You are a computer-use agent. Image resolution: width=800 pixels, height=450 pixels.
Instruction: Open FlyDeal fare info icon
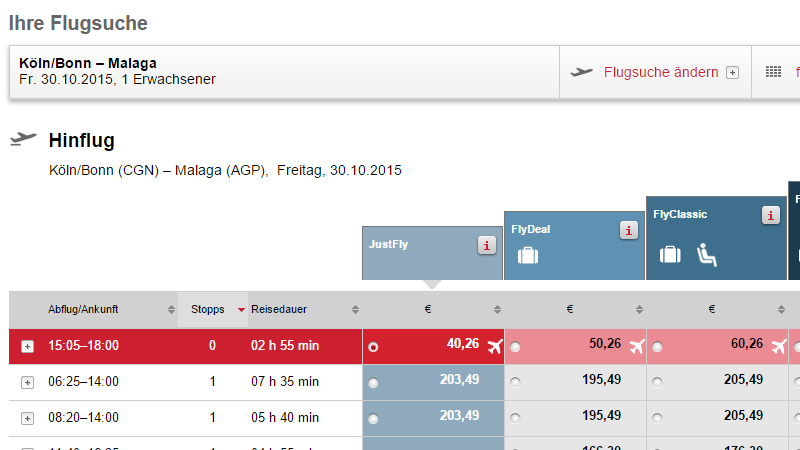point(629,231)
